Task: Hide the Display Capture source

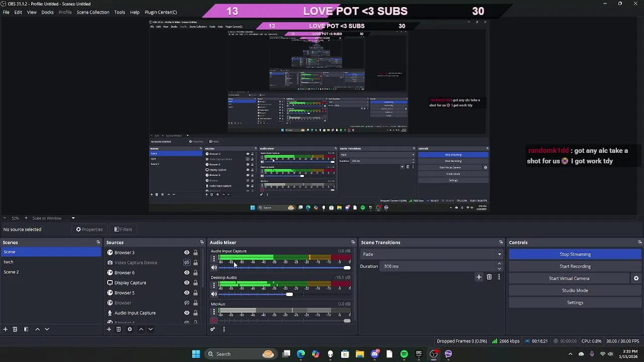Action: 187,283
